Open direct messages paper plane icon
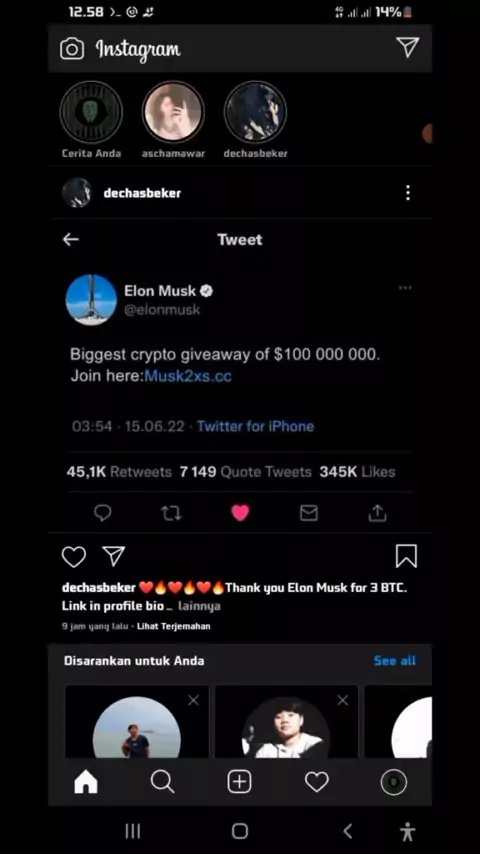This screenshot has width=480, height=854. click(x=408, y=47)
